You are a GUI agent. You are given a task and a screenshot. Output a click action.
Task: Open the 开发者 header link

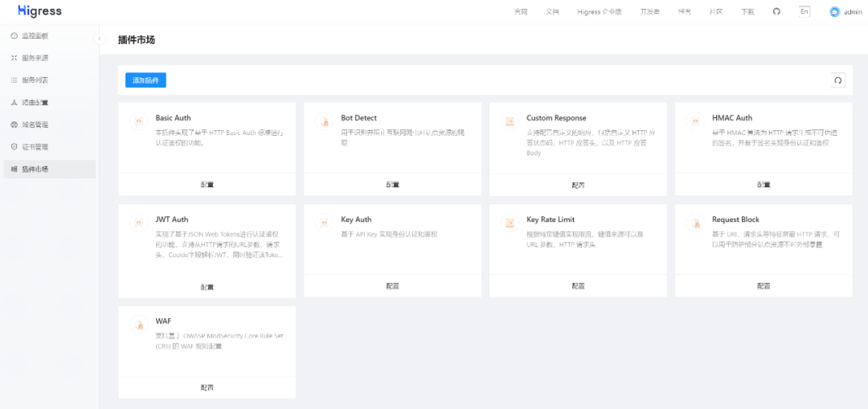pyautogui.click(x=650, y=11)
